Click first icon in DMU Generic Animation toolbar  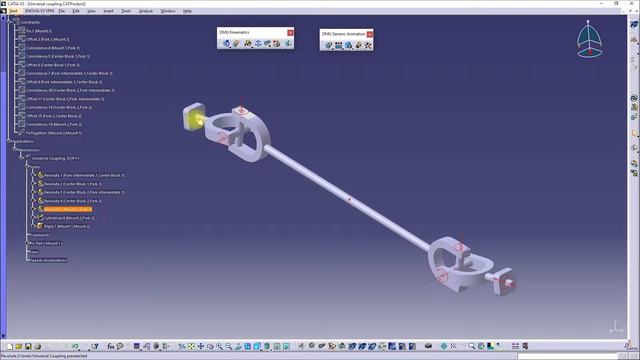point(329,45)
